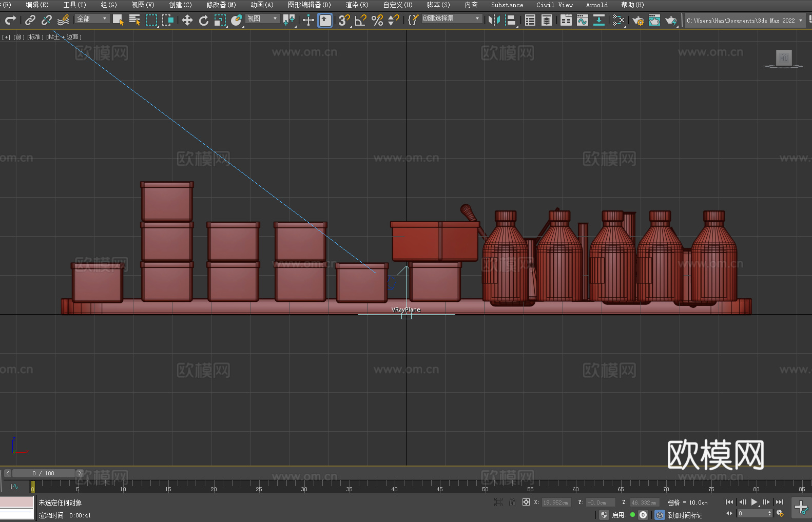This screenshot has height=522, width=812.
Task: Click time slider '0 / 100' handle
Action: click(44, 473)
